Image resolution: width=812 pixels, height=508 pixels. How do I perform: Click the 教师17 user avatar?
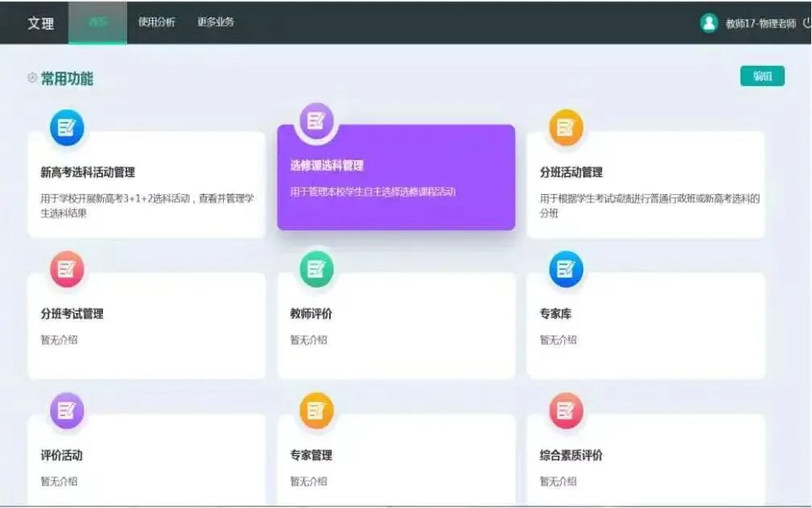point(708,22)
